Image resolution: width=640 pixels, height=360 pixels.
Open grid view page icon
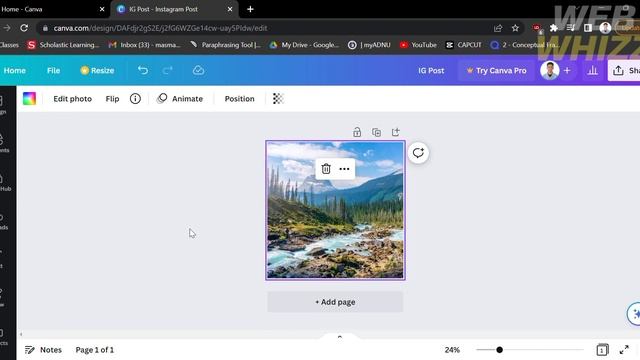(602, 350)
